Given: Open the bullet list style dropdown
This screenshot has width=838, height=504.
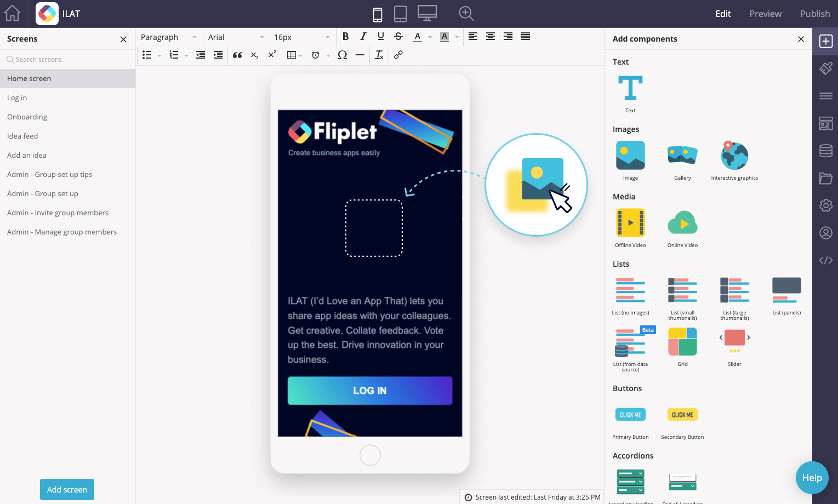Looking at the screenshot, I should [159, 55].
